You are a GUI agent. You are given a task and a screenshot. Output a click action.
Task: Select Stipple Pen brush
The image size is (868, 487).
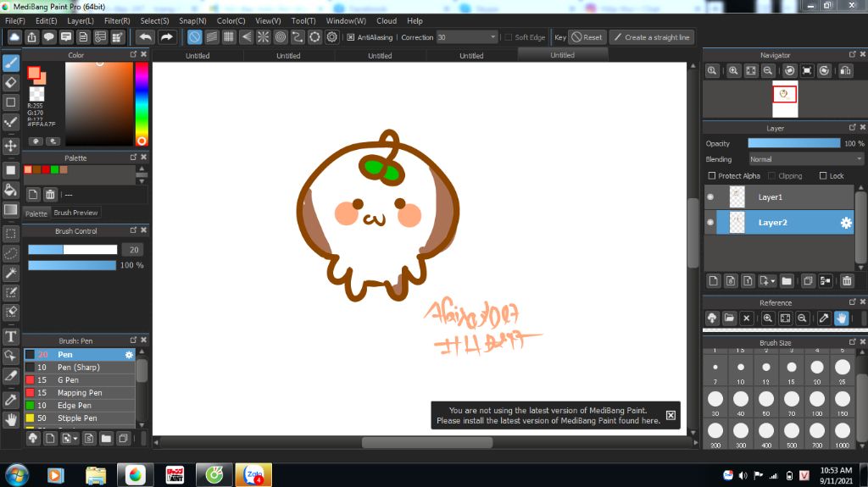tap(80, 418)
